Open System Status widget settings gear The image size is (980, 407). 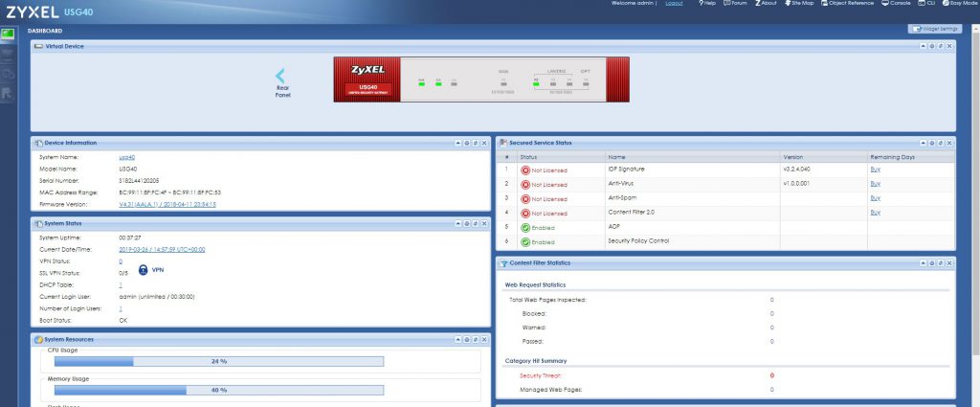pos(467,223)
